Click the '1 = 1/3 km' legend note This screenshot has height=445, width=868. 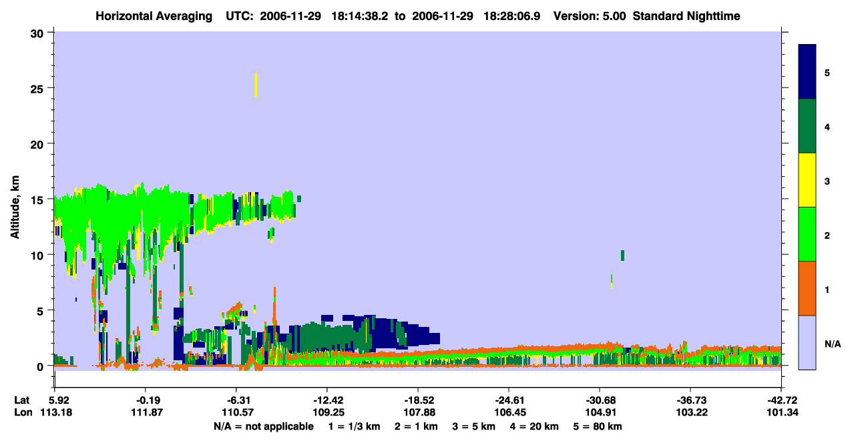[x=354, y=426]
